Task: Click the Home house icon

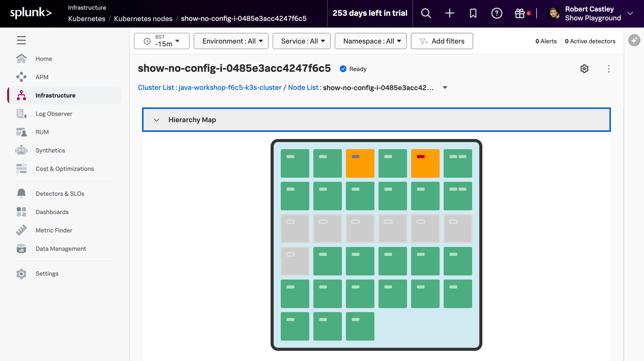Action: point(21,59)
